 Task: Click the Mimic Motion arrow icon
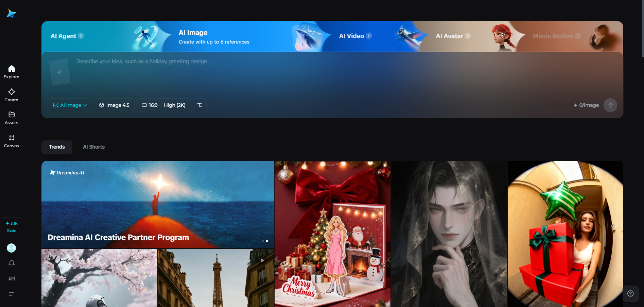578,36
